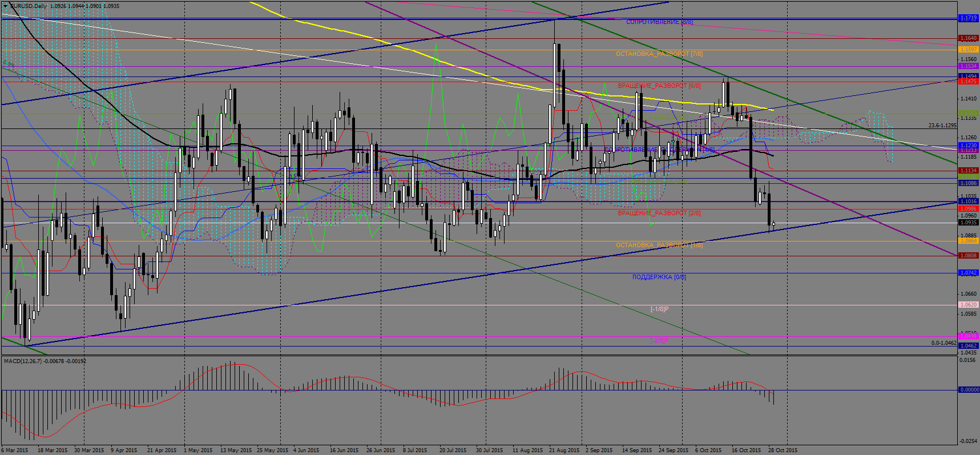
Task: Click the navy 1.1494 price tag
Action: tap(969, 76)
